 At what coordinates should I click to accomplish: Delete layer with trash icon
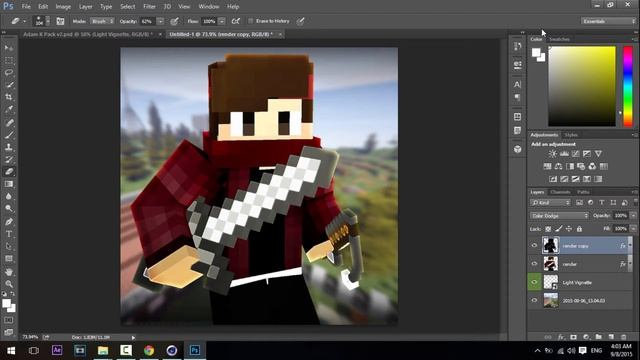[624, 337]
